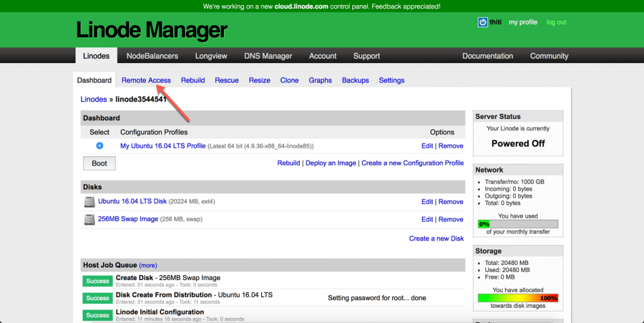644x323 pixels.
Task: Click the 256MB Swap Image disk icon
Action: tap(89, 219)
